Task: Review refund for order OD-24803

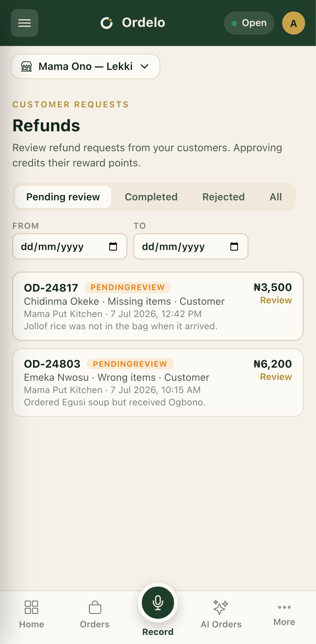Action: 276,377
